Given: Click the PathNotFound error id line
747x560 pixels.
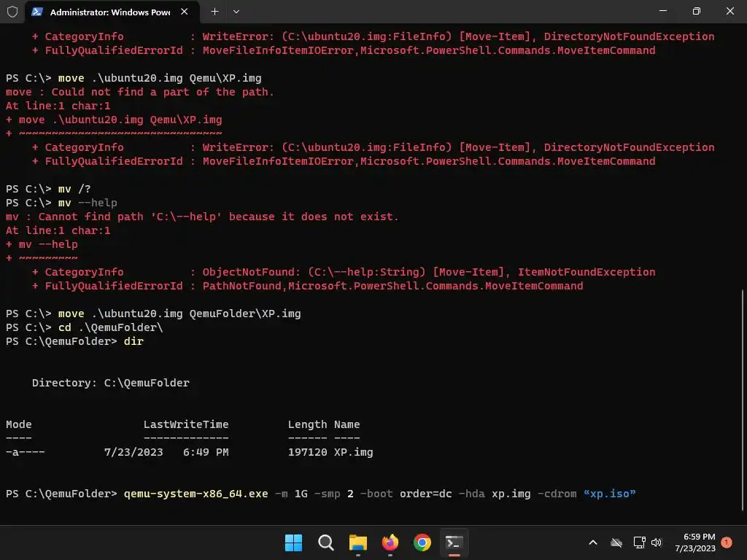Looking at the screenshot, I should (x=307, y=286).
